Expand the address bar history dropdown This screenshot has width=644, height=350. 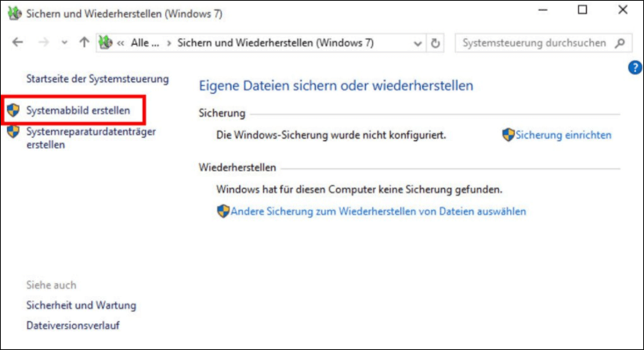418,44
